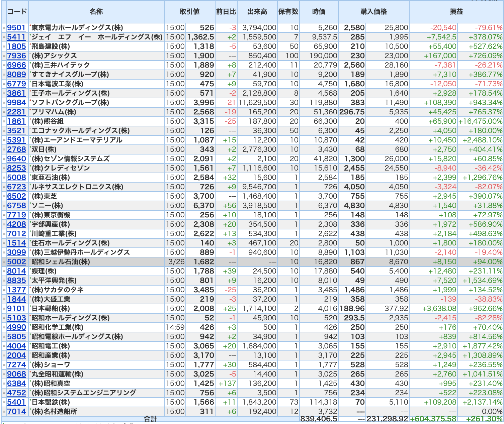504x424 pixels.
Task: Select the stock name 東京電力ホールディングス(株)
Action: (77, 28)
